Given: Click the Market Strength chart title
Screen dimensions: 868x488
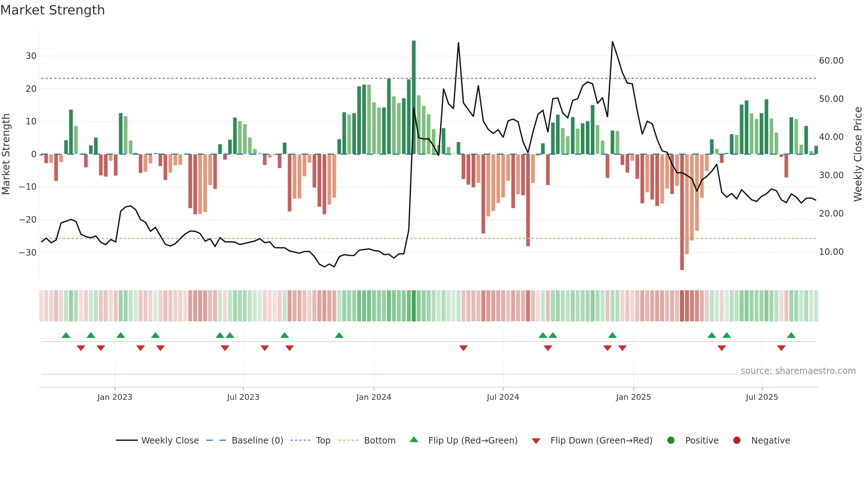Looking at the screenshot, I should coord(52,10).
